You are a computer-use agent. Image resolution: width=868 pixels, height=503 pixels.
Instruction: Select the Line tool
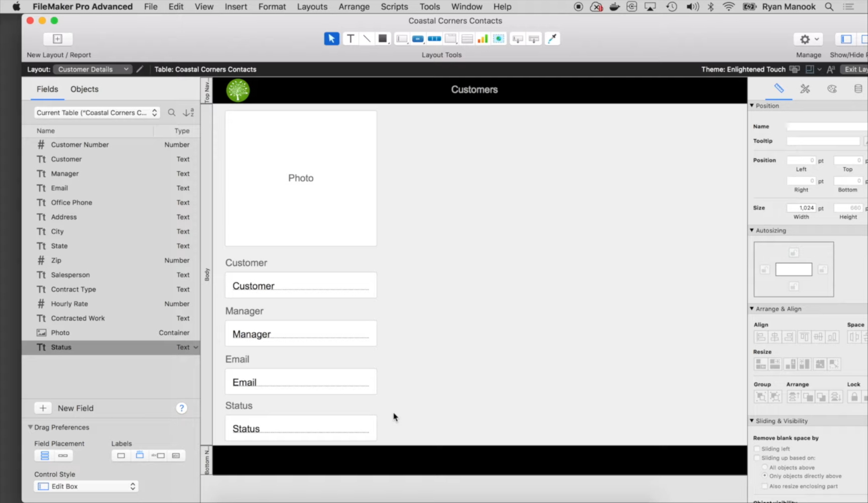tap(366, 38)
